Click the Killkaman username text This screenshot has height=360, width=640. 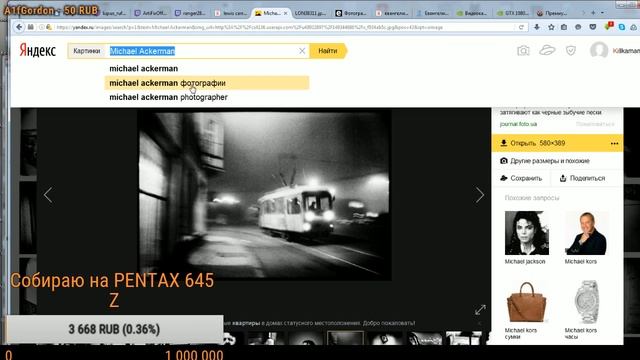point(626,51)
